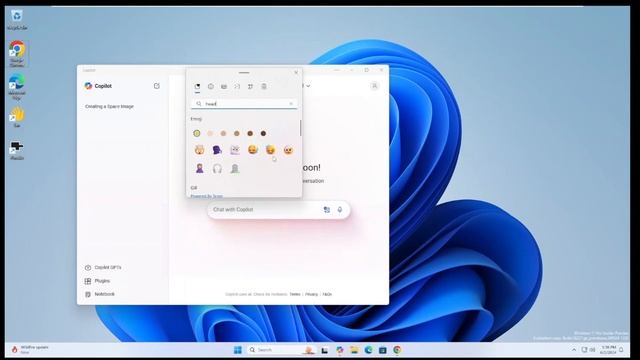The width and height of the screenshot is (640, 360).
Task: Open the Creating a Space Image chat
Action: 109,107
